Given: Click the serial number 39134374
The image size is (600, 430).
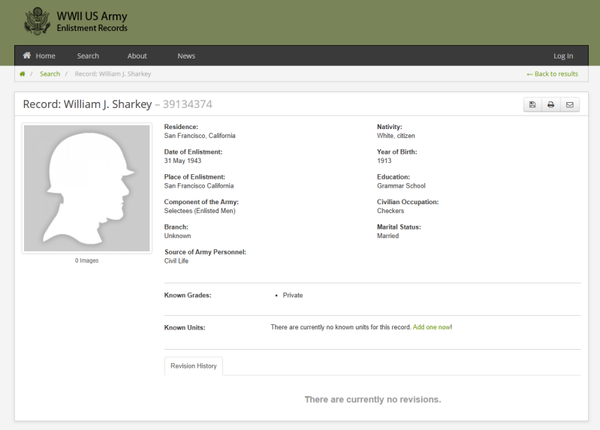Looking at the screenshot, I should click(188, 104).
